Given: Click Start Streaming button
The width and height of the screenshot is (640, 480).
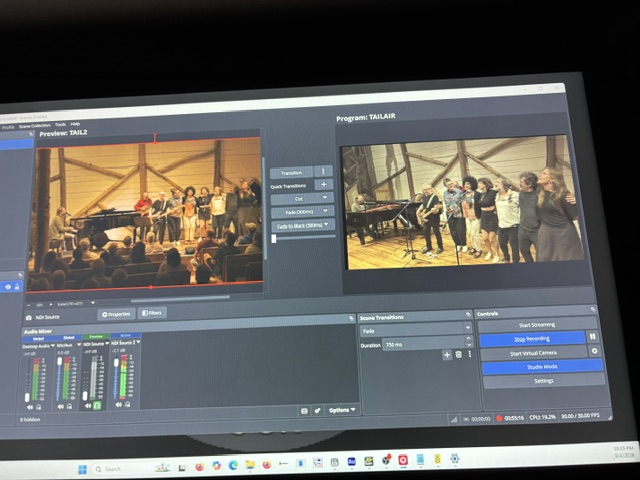Looking at the screenshot, I should click(536, 325).
